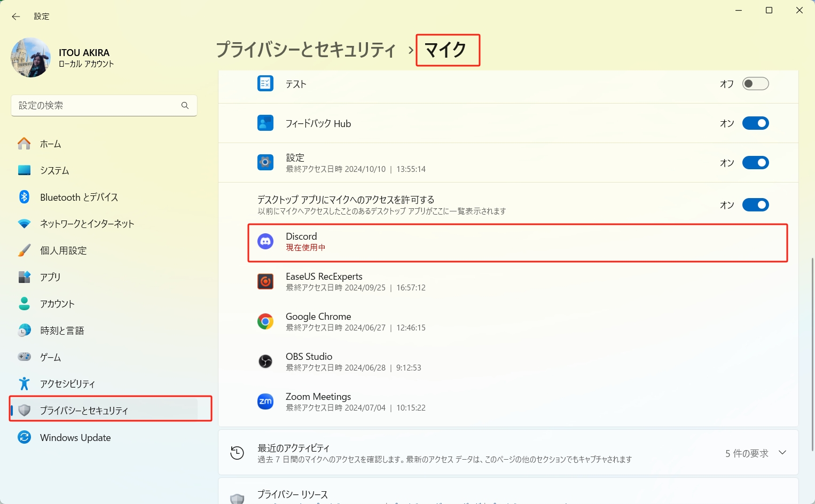Click the back arrow button
815x504 pixels.
point(15,17)
